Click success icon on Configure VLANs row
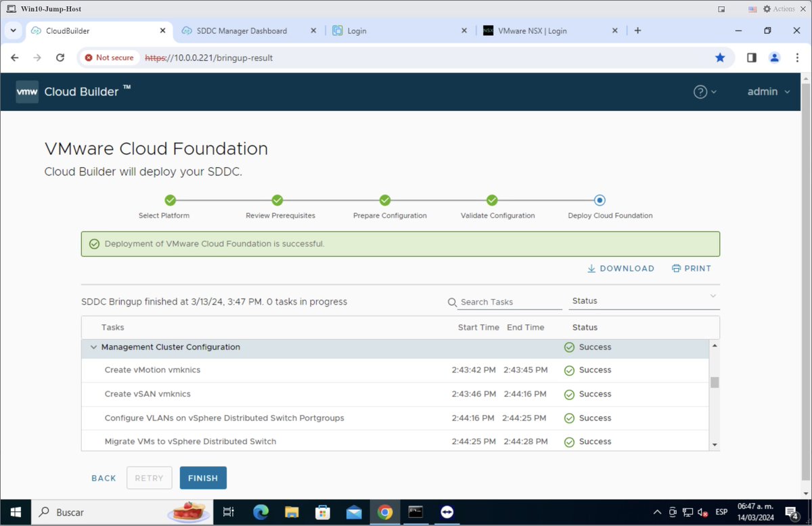The height and width of the screenshot is (526, 812). pos(569,418)
